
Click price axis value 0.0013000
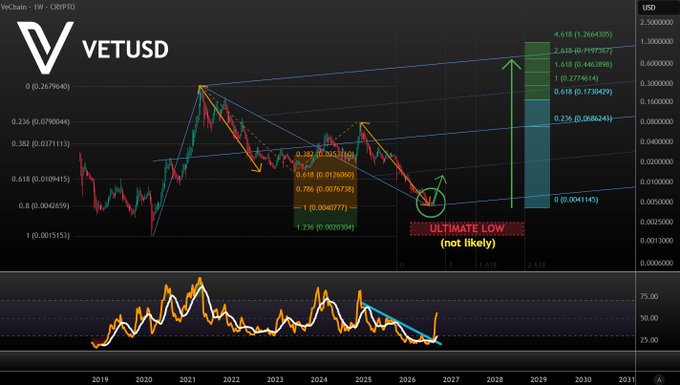657,241
